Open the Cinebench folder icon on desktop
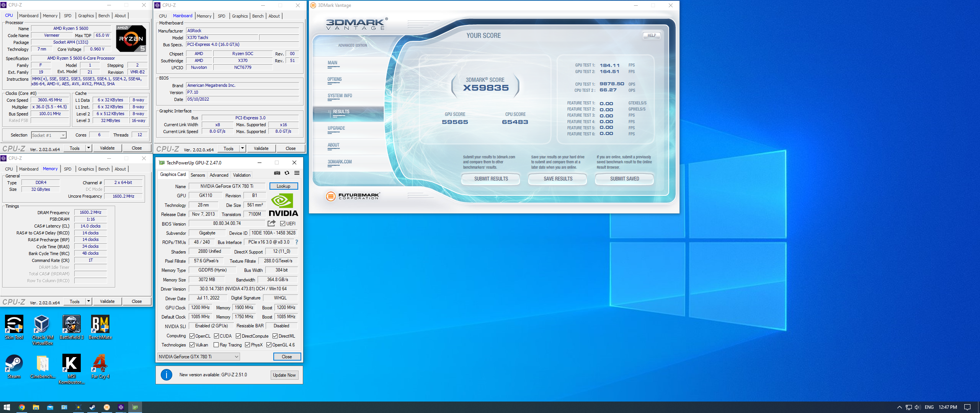Screen dimensions: 980x413 click(x=43, y=366)
